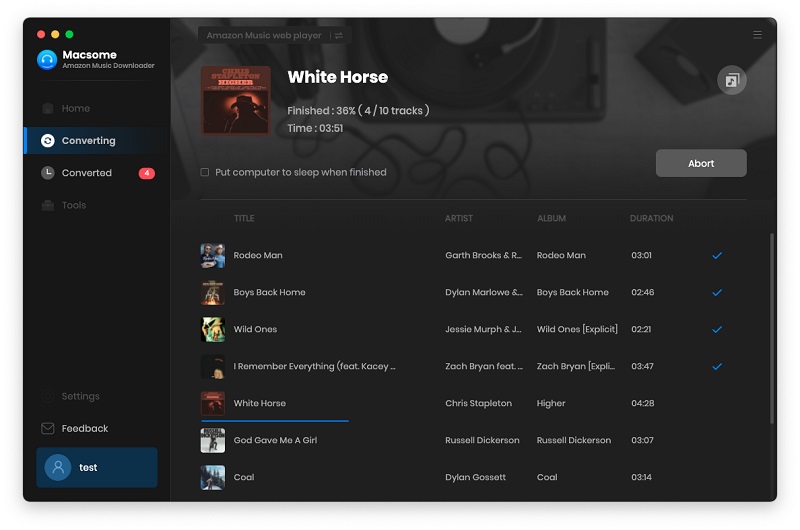Viewport: 800px width, 530px height.
Task: Click the Boys Back Home track thumbnail
Action: pyautogui.click(x=213, y=292)
